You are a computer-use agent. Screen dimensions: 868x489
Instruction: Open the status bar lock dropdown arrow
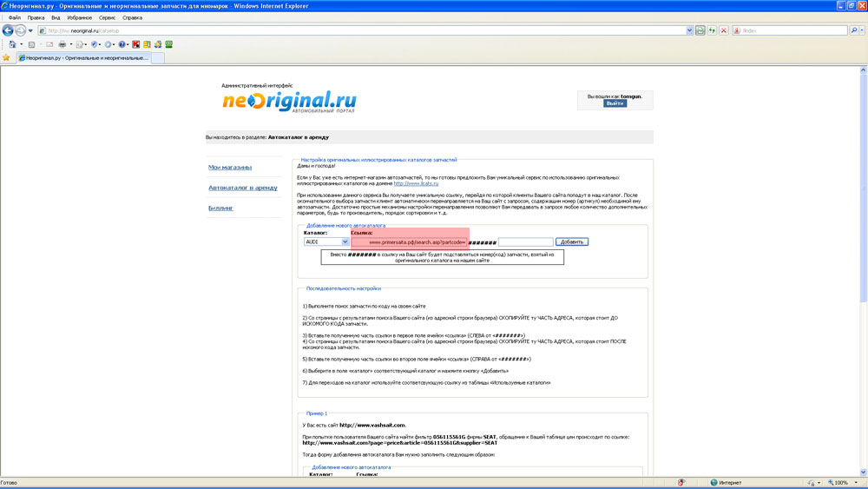coord(819,482)
